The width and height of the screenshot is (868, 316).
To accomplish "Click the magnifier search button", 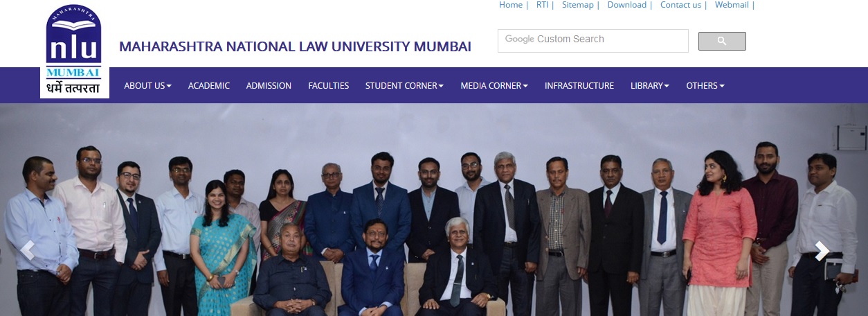I will [x=722, y=41].
